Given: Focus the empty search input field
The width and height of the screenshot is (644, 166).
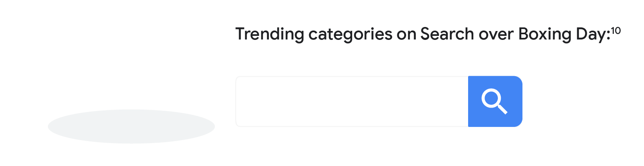Looking at the screenshot, I should click(352, 102).
